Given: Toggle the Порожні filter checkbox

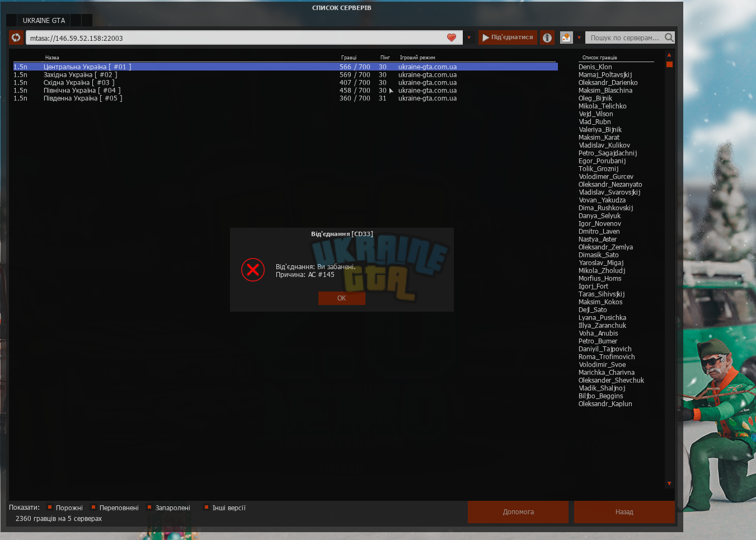Looking at the screenshot, I should click(50, 508).
